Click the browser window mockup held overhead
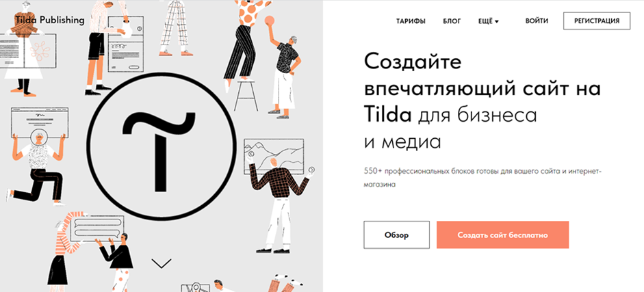The width and height of the screenshot is (644, 292). [x=40, y=122]
